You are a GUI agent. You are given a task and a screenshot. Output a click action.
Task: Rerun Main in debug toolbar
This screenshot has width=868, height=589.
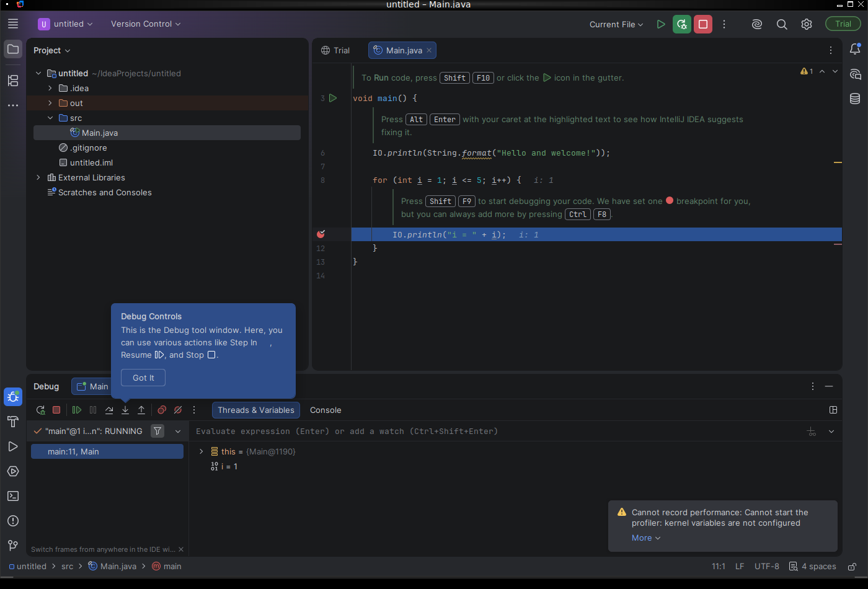point(40,410)
